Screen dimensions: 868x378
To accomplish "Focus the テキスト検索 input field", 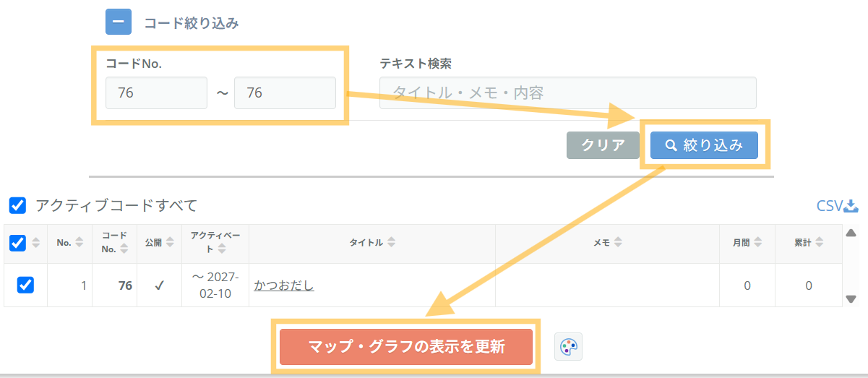I will (x=568, y=93).
